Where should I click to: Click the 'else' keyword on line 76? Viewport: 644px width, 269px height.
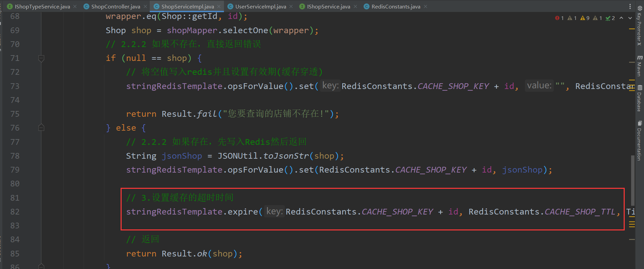(126, 128)
